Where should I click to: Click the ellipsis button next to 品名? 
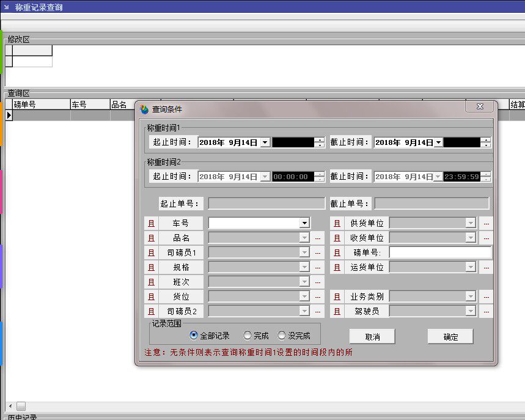(318, 238)
